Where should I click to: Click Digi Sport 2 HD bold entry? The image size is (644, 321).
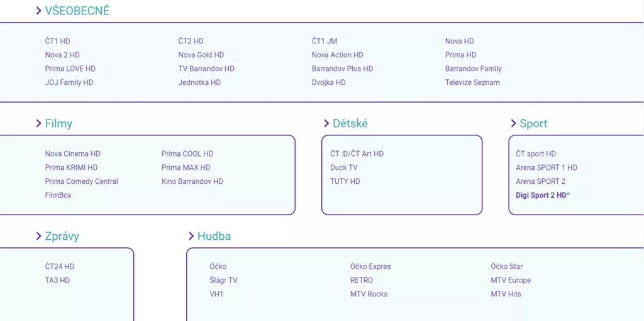point(543,195)
